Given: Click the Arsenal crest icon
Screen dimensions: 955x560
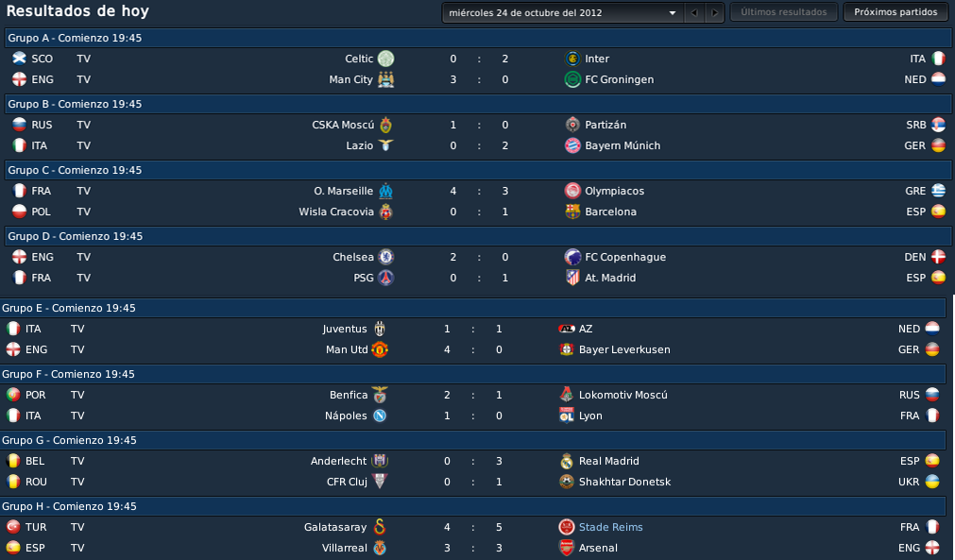Looking at the screenshot, I should tap(567, 548).
